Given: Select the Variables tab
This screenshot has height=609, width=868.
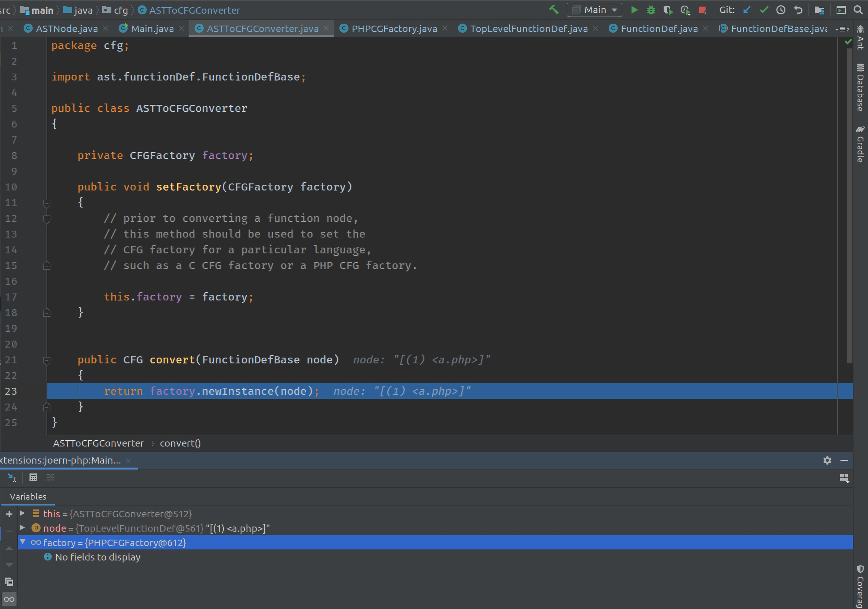Looking at the screenshot, I should tap(28, 496).
